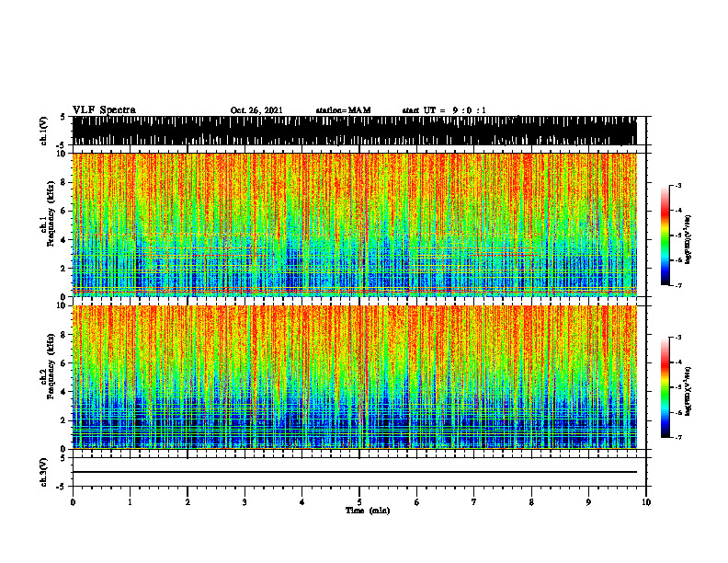Screen dimensions: 728x563
Task: Click the "station=MAM" header label
Action: [343, 110]
